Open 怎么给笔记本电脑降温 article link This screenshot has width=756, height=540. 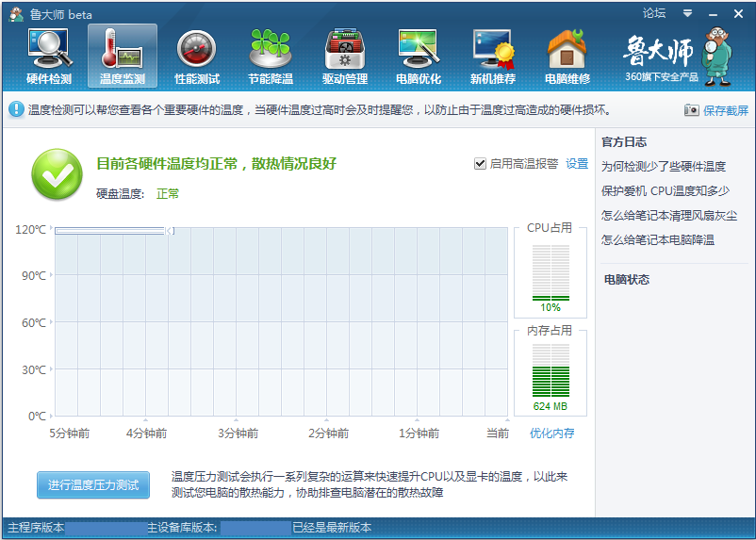click(658, 240)
